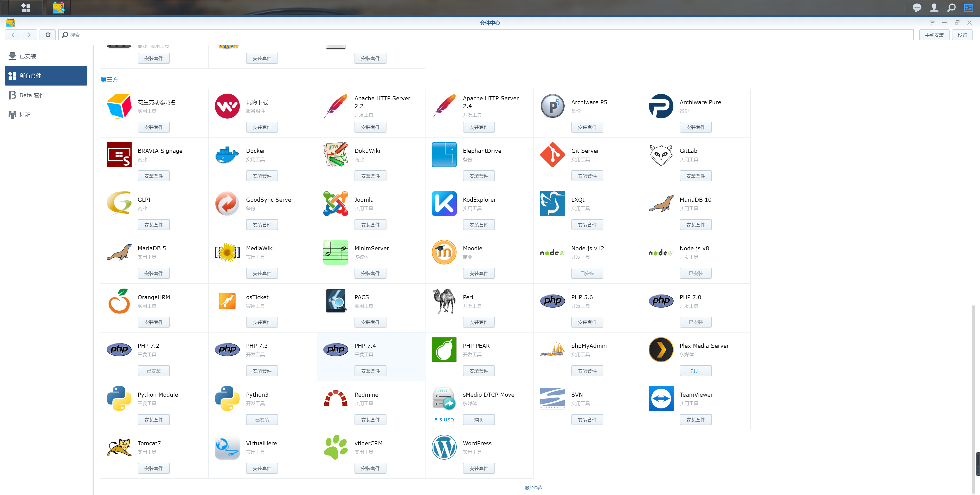Screen dimensions: 980x495
Task: Click the 玩物下载 icon
Action: (227, 106)
